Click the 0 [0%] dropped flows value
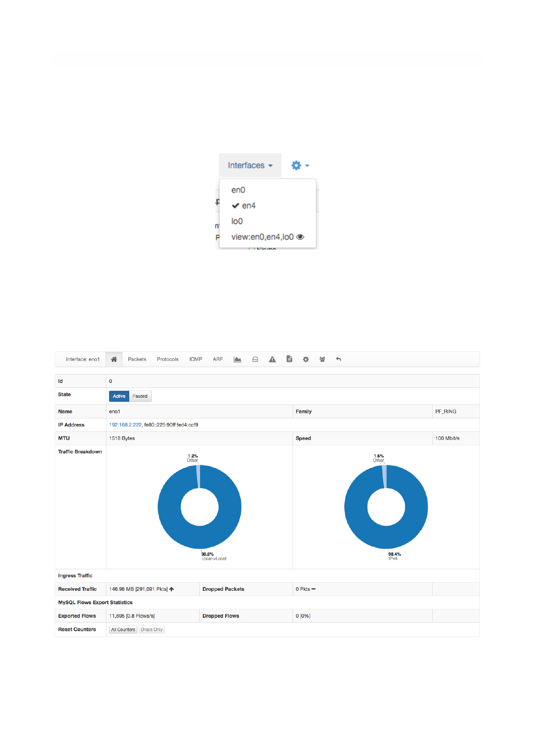 click(303, 616)
